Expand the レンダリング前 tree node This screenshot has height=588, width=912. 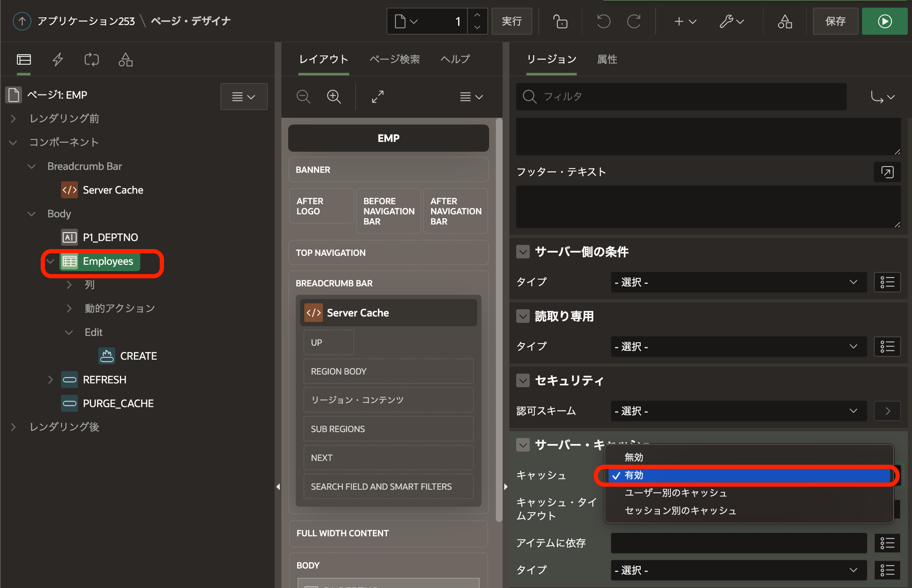[13, 119]
